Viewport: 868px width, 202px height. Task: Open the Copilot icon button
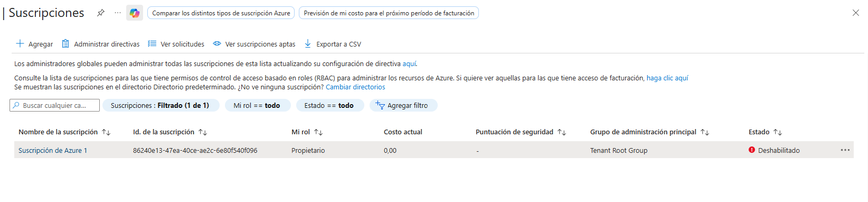click(x=135, y=13)
